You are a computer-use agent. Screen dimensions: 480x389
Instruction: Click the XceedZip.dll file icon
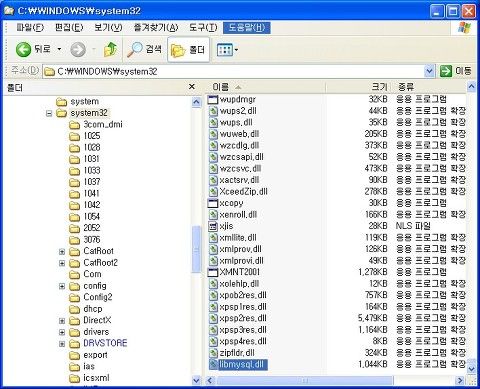click(213, 192)
